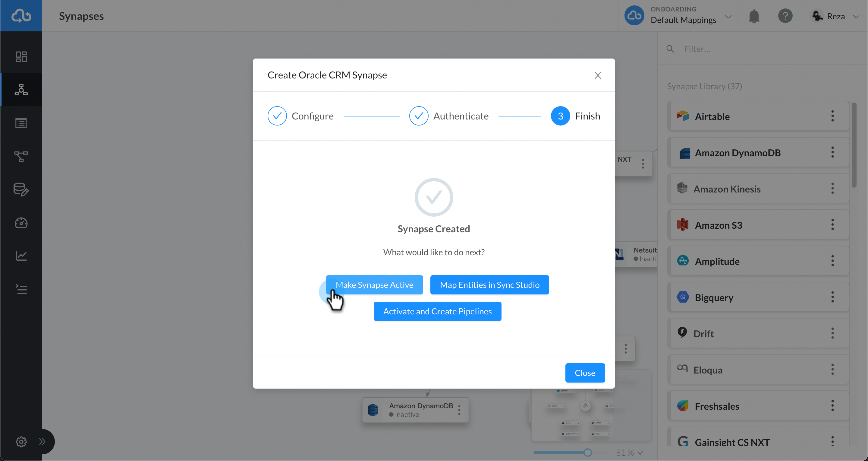This screenshot has height=461, width=868.
Task: Go to the Authenticate step
Action: (x=448, y=116)
